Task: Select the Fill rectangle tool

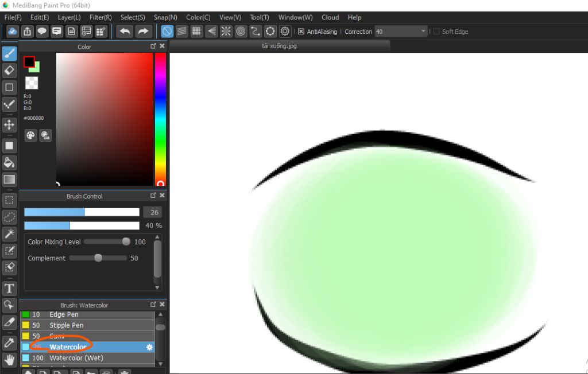Action: (x=9, y=146)
